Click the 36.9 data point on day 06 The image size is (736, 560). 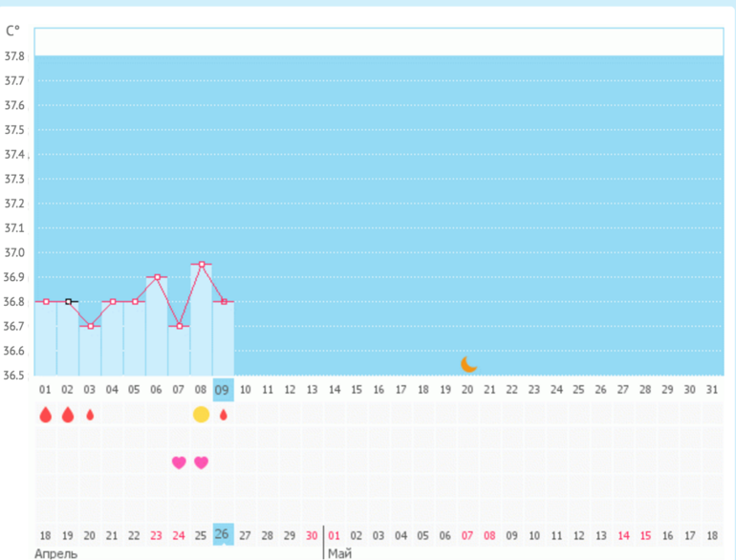[157, 277]
